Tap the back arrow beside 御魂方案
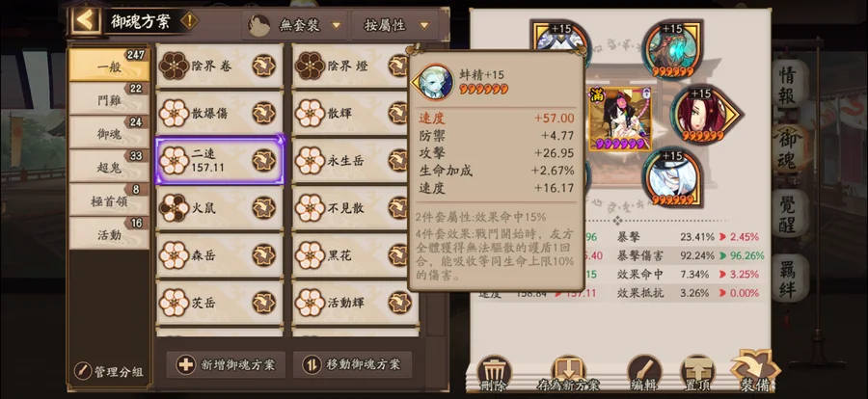The image size is (868, 399). (x=86, y=21)
